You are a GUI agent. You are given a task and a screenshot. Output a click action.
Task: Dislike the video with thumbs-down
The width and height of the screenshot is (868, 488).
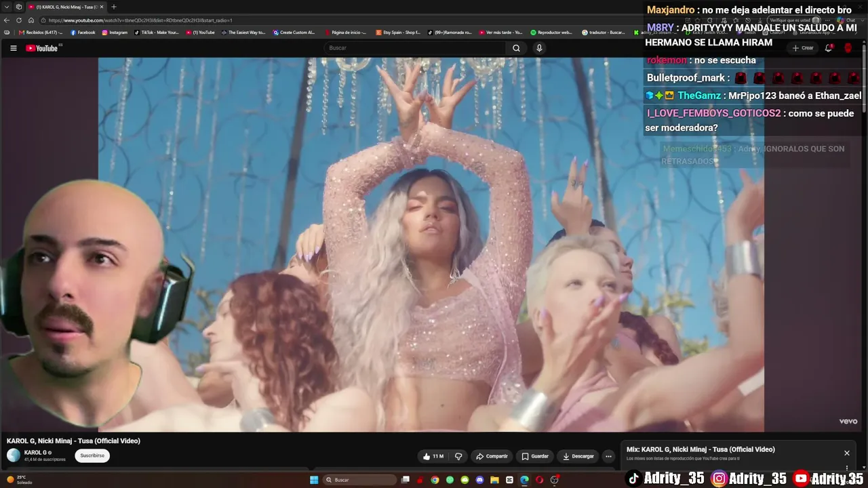(x=458, y=456)
